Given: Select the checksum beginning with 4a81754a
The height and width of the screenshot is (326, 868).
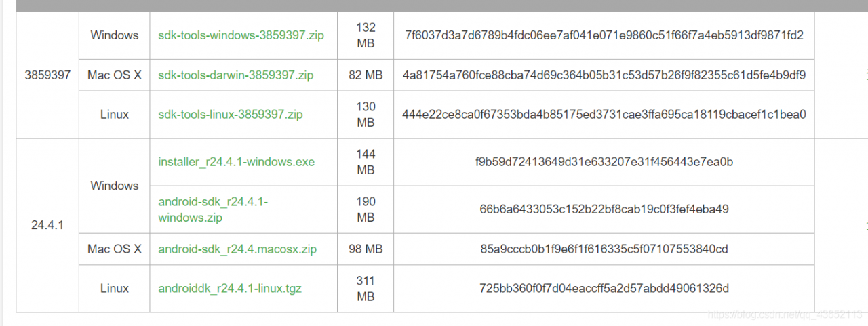Looking at the screenshot, I should [x=604, y=75].
